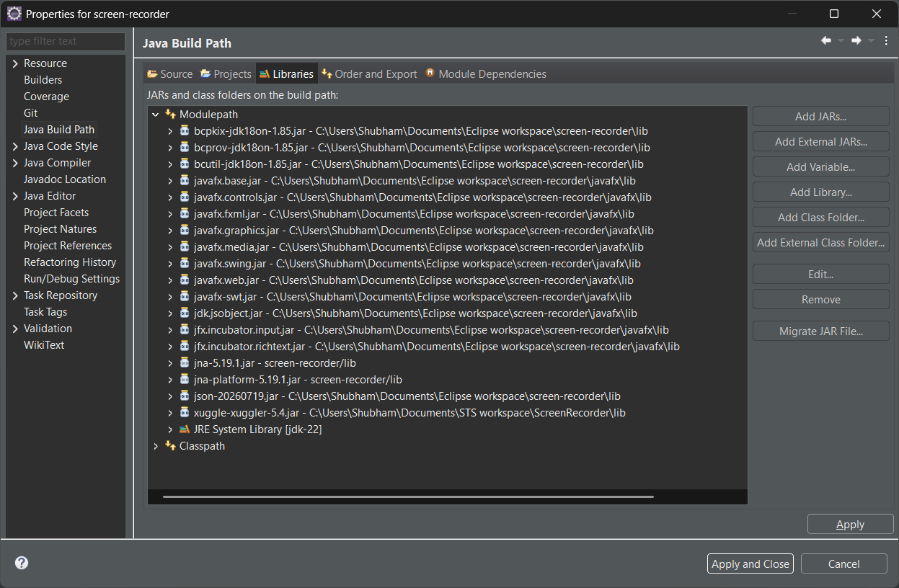Expand the Java Code Style category
Screen dimensions: 899x588
[x=15, y=147]
